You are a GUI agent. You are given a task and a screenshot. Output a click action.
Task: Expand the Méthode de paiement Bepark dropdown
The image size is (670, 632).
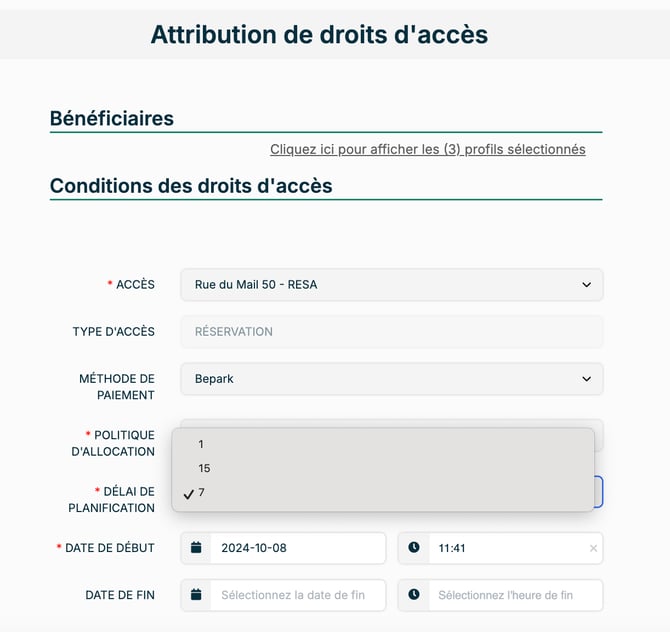[x=392, y=379]
